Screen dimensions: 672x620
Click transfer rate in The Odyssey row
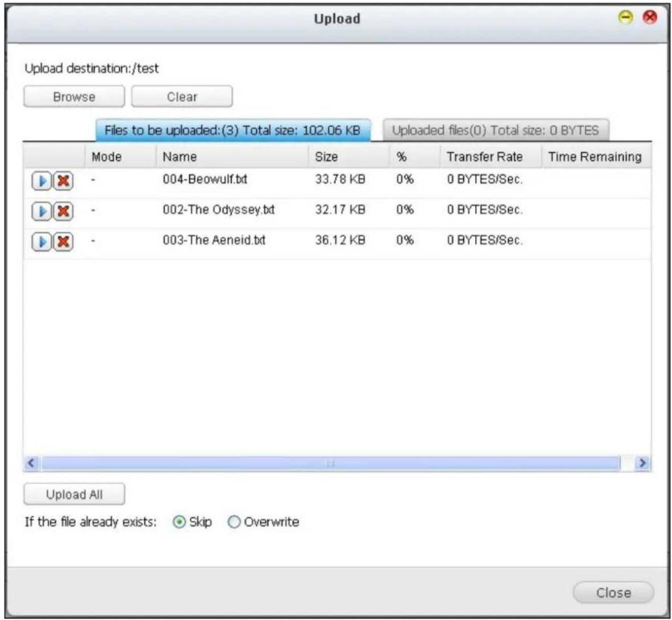point(485,209)
